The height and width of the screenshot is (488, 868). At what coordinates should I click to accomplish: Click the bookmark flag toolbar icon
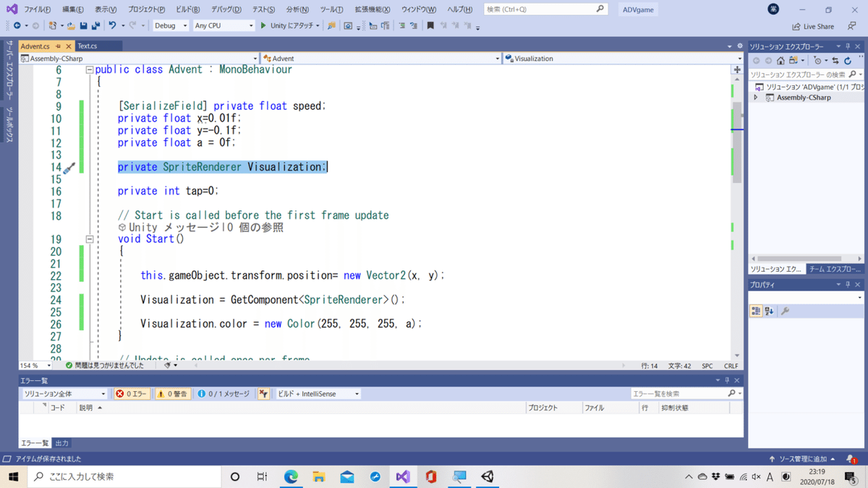pos(430,25)
